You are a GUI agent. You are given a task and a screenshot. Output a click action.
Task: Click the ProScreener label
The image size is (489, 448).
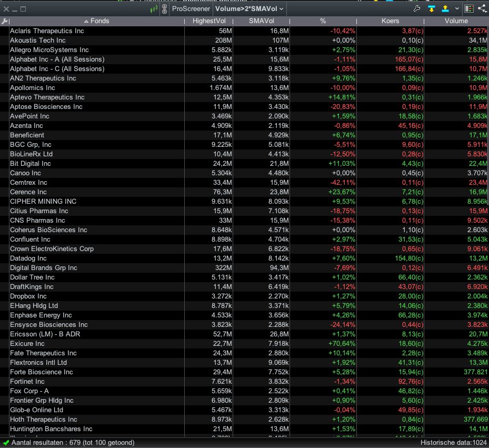tap(191, 9)
